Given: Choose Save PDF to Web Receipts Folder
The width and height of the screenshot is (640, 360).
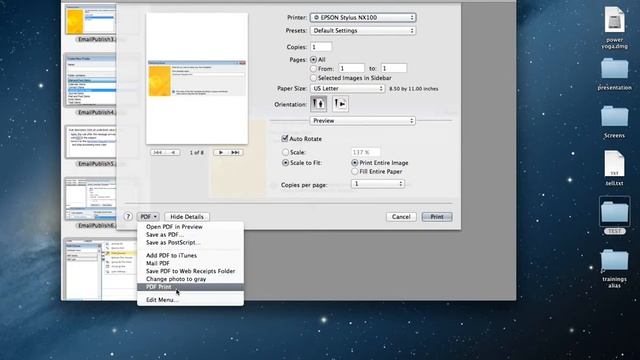Looking at the screenshot, I should [x=190, y=271].
